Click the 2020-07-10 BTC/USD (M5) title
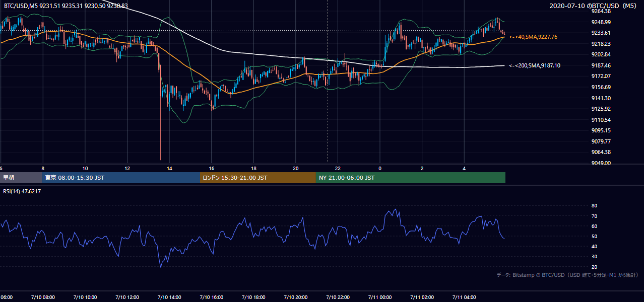 [x=593, y=6]
